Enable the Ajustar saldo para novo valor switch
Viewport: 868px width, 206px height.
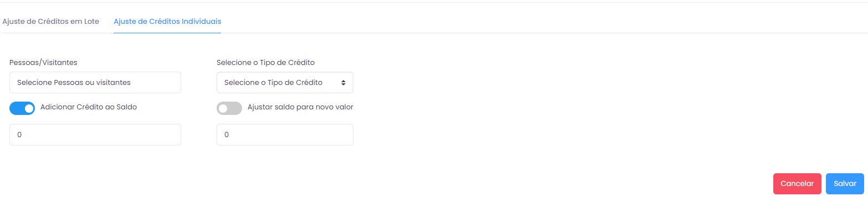(229, 108)
